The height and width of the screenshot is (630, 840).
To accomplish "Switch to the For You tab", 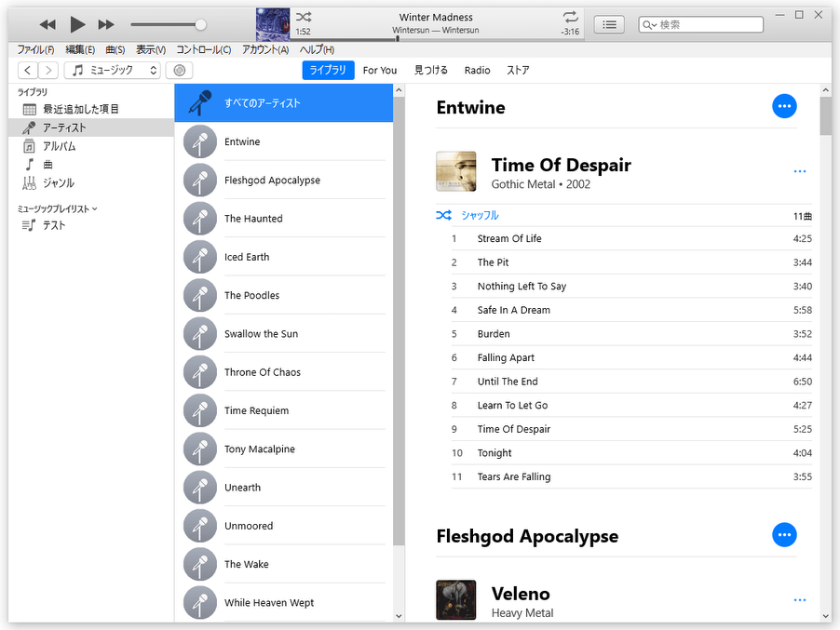I will pos(380,70).
